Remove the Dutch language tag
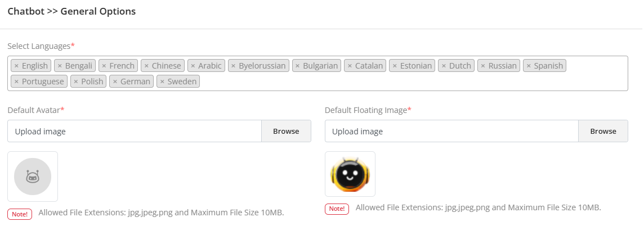This screenshot has width=644, height=226. pos(444,66)
